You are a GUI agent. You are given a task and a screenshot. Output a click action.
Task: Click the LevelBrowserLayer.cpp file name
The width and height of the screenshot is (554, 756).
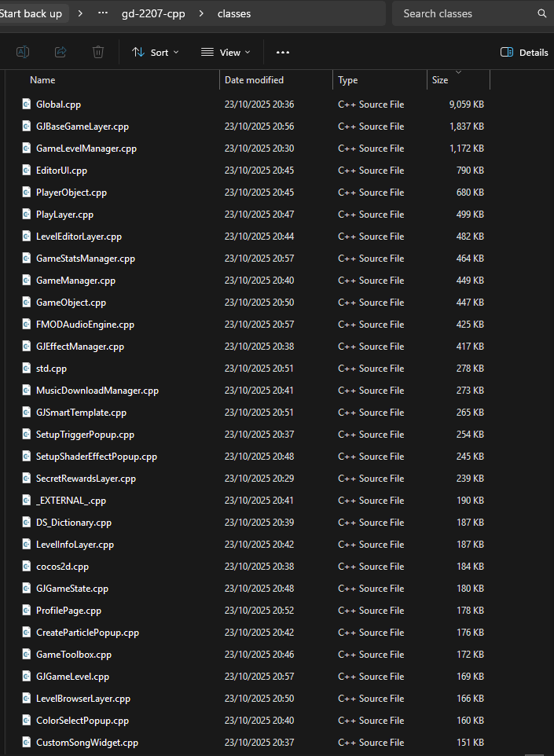(x=83, y=699)
